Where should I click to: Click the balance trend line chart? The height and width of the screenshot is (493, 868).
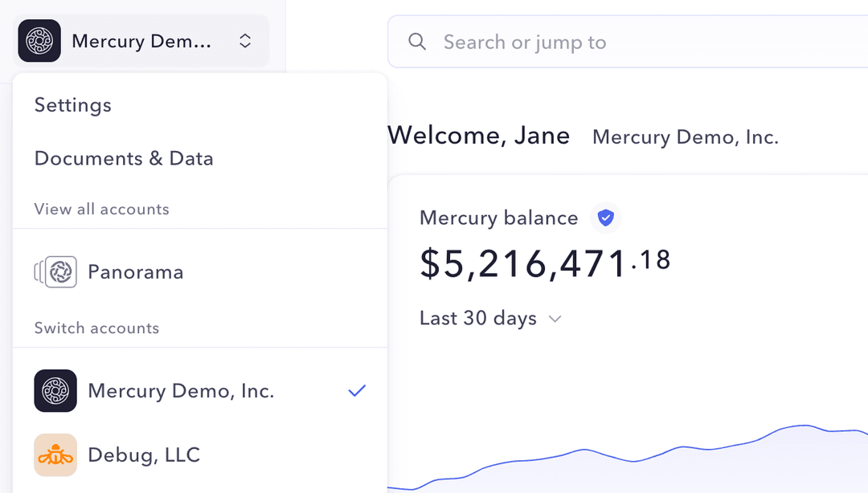click(x=628, y=458)
